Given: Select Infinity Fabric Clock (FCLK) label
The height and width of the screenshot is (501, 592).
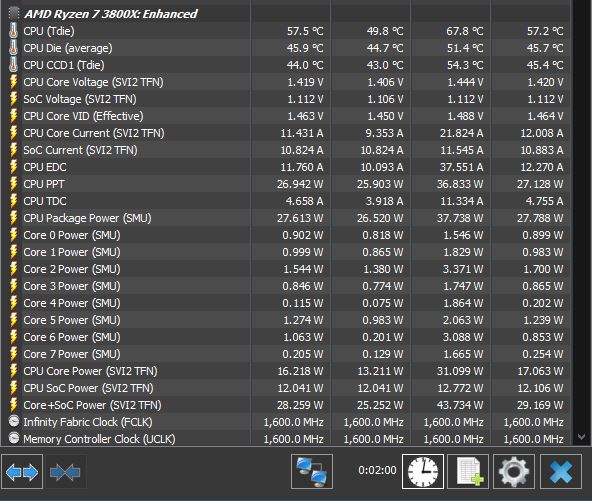Looking at the screenshot, I should [88, 422].
